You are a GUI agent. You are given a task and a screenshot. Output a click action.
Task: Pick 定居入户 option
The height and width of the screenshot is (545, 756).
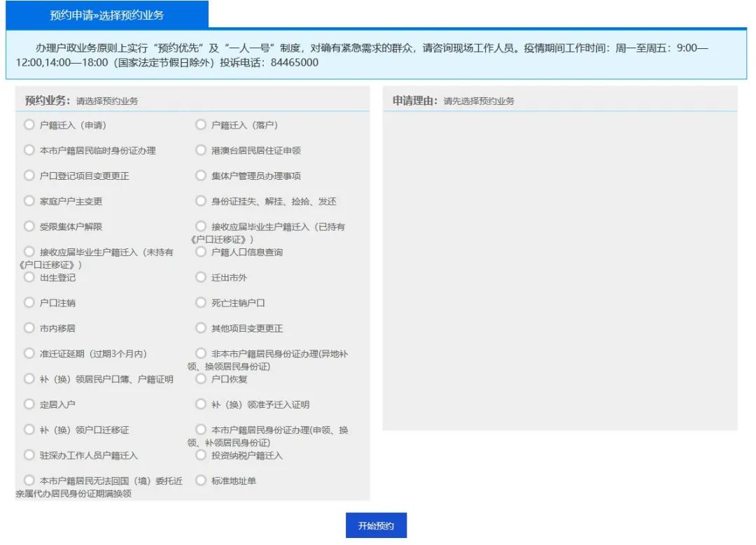[x=29, y=404]
